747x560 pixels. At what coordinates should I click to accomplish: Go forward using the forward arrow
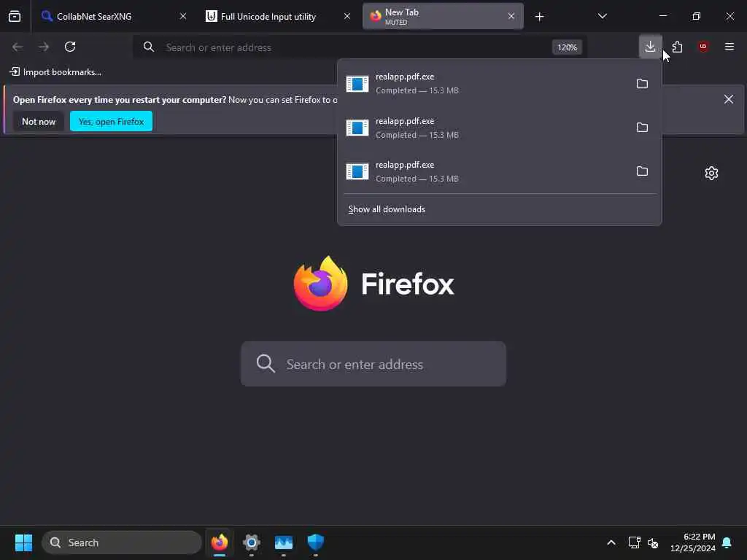(44, 47)
